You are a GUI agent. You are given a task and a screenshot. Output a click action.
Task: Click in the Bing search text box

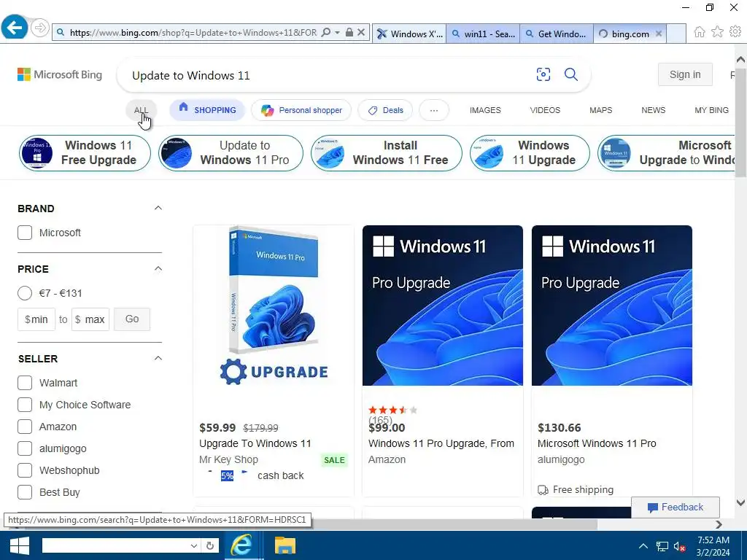click(x=329, y=75)
